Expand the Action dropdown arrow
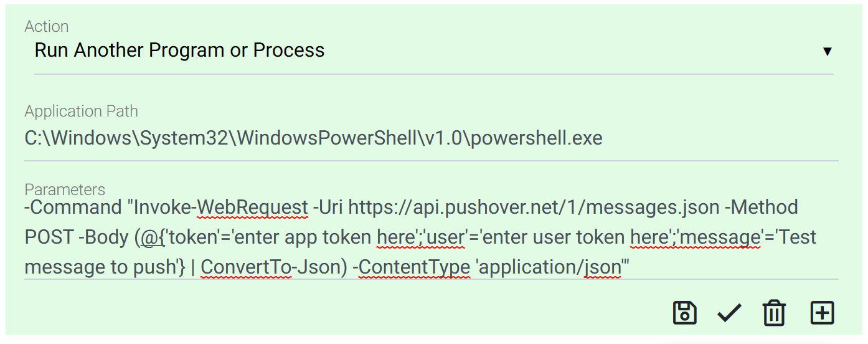 (x=828, y=51)
